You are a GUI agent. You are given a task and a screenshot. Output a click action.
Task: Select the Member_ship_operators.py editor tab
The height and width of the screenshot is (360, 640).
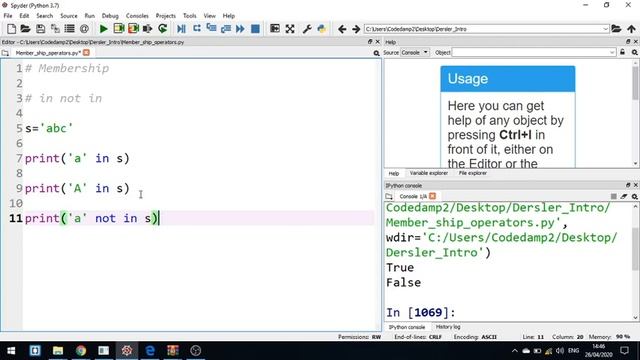coord(47,53)
